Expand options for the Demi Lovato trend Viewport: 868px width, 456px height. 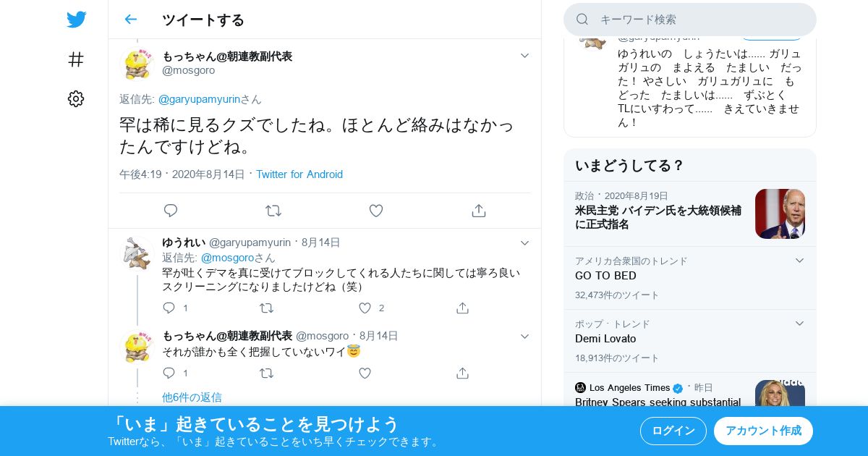[799, 324]
